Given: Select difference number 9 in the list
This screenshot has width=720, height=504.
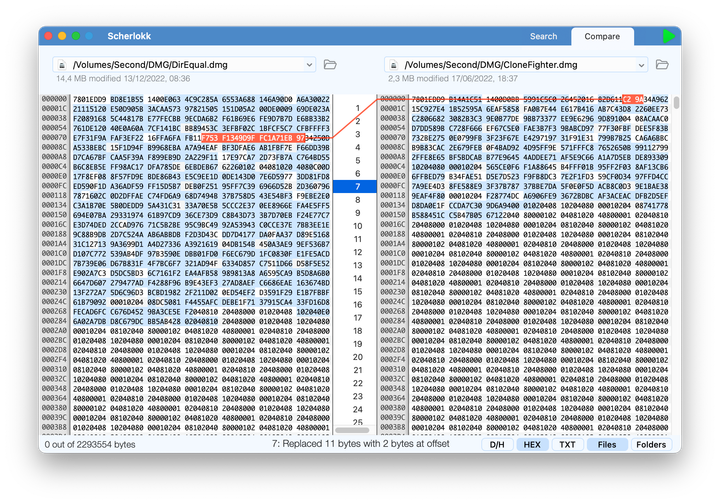Looking at the screenshot, I should (357, 213).
